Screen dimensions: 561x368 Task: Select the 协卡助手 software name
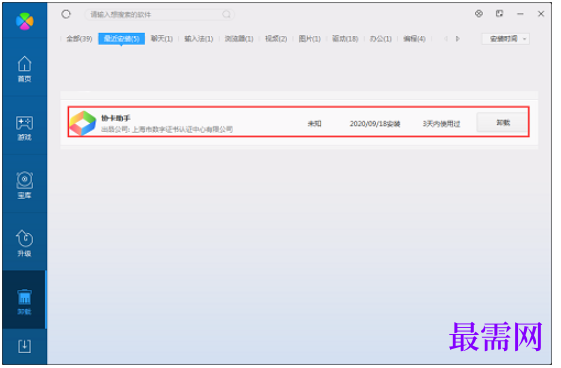pos(116,118)
